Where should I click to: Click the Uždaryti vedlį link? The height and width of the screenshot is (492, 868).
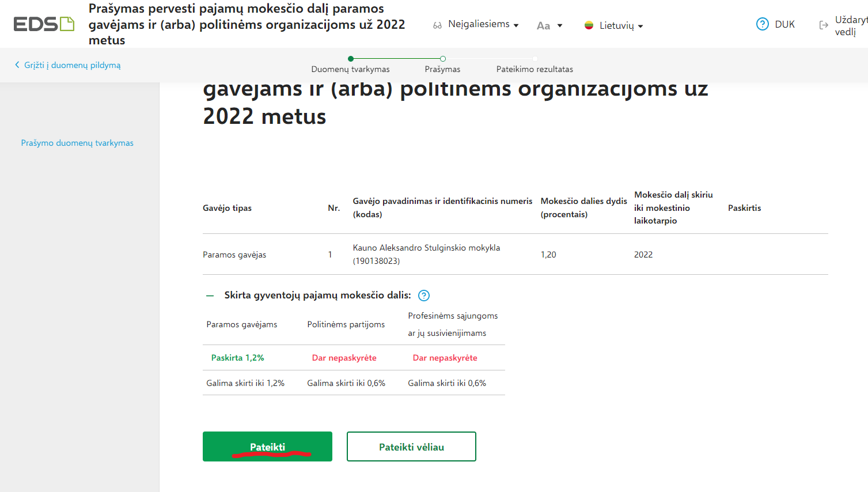(x=843, y=25)
